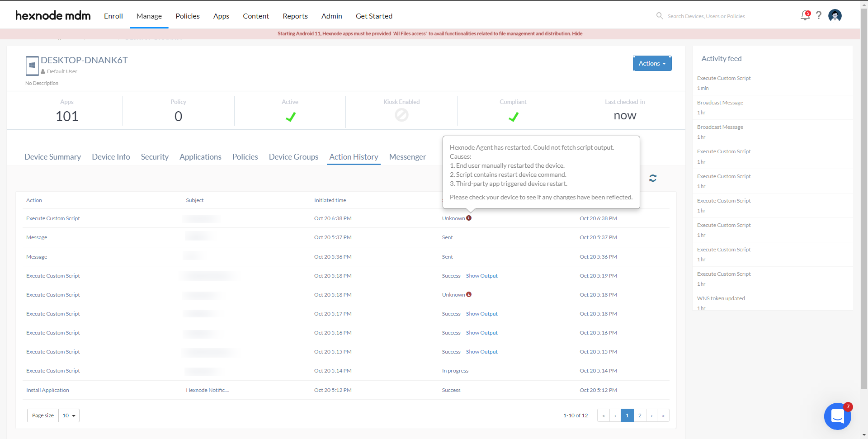Open the notifications bell icon
868x439 pixels.
click(805, 16)
